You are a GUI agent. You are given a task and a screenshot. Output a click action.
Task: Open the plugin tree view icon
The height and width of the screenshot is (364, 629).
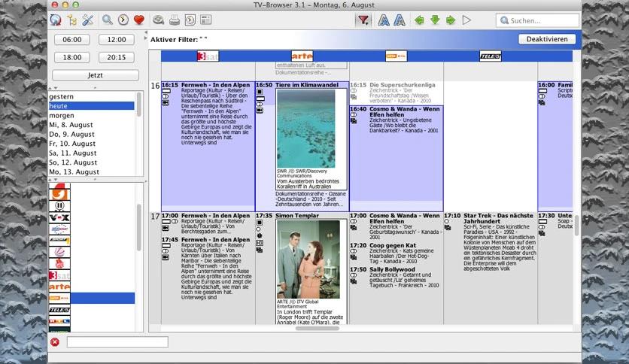point(72,20)
